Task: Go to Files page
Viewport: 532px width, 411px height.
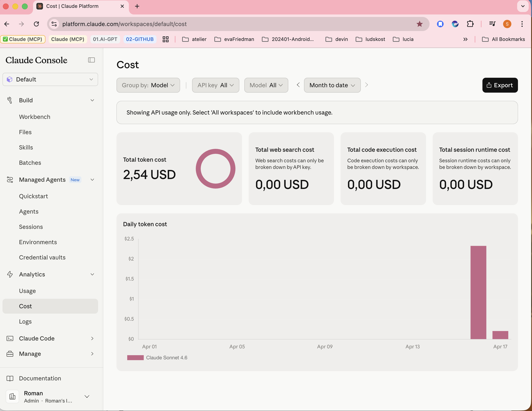Action: (x=25, y=132)
